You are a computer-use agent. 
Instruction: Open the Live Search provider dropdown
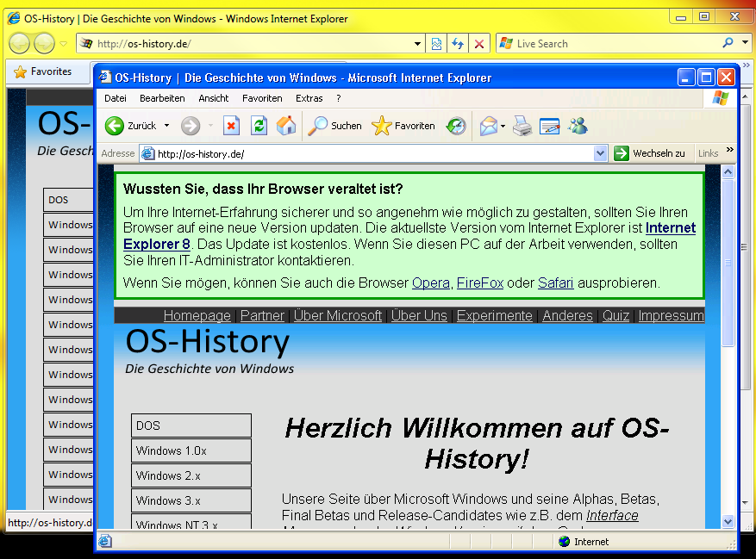pyautogui.click(x=746, y=43)
